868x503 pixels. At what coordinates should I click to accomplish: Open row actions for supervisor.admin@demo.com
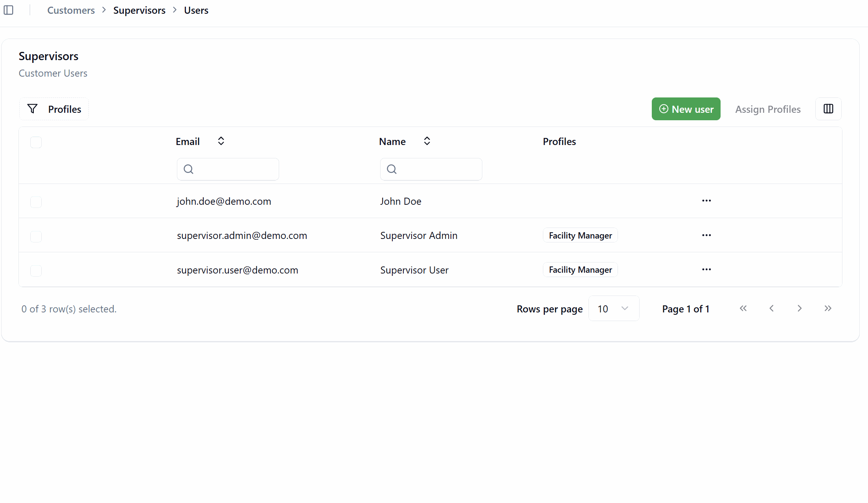pos(706,235)
